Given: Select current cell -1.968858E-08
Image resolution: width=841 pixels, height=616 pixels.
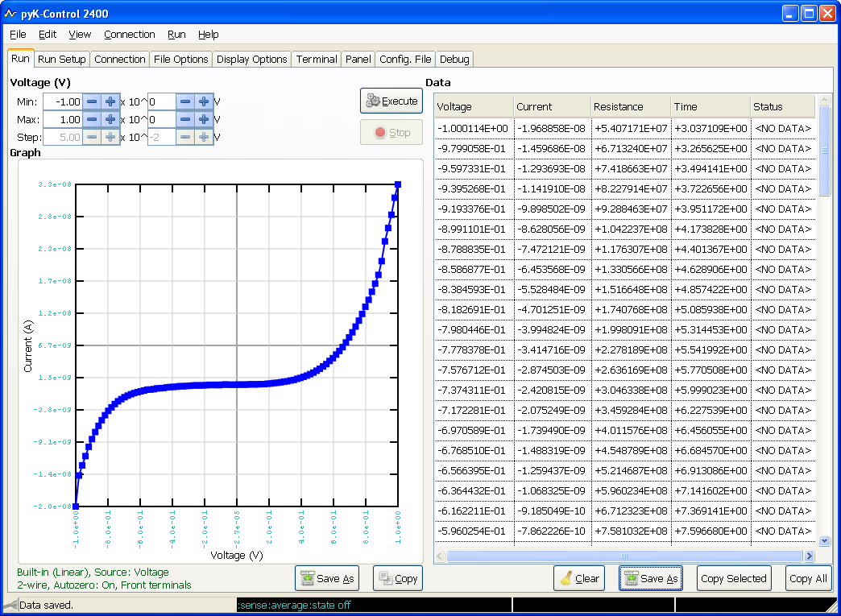Looking at the screenshot, I should coord(553,129).
